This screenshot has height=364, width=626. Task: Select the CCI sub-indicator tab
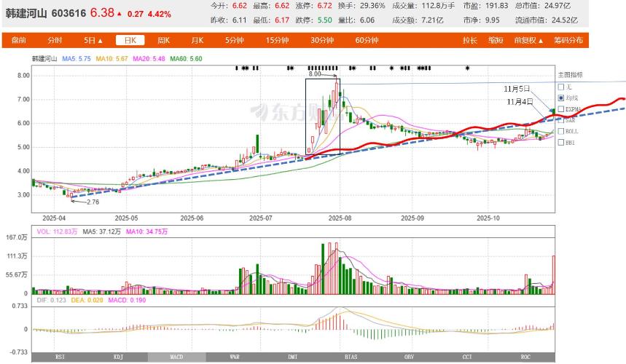[x=467, y=357]
